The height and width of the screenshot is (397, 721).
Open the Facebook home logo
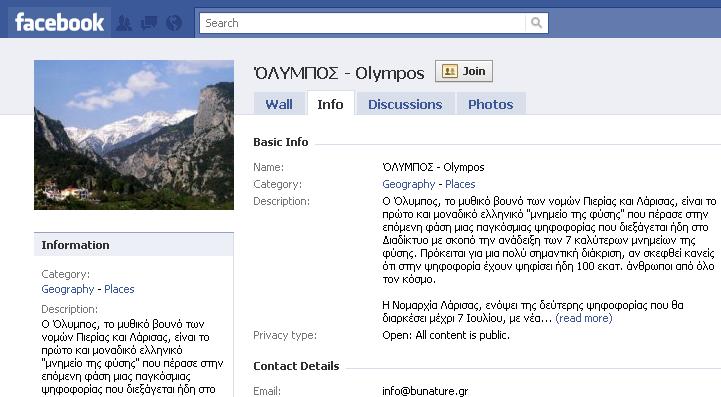(59, 23)
